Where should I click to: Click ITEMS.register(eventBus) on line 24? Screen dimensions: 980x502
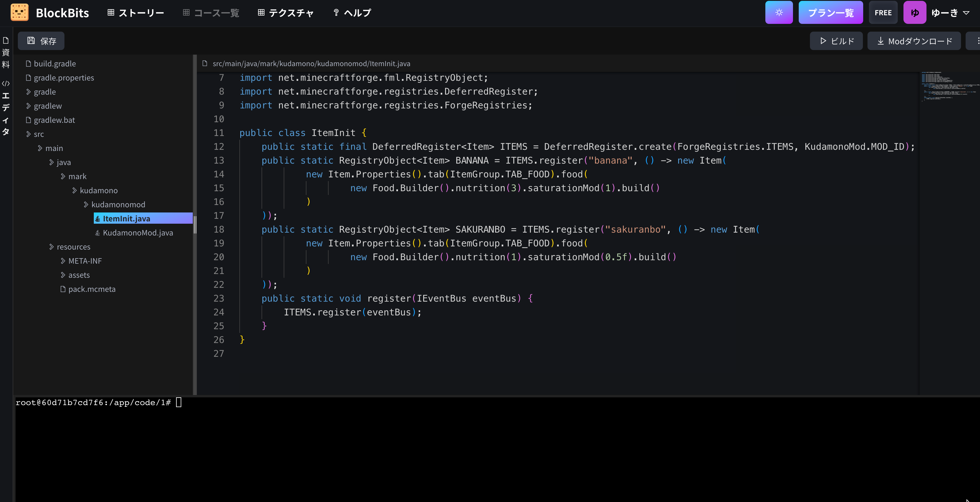pyautogui.click(x=350, y=312)
